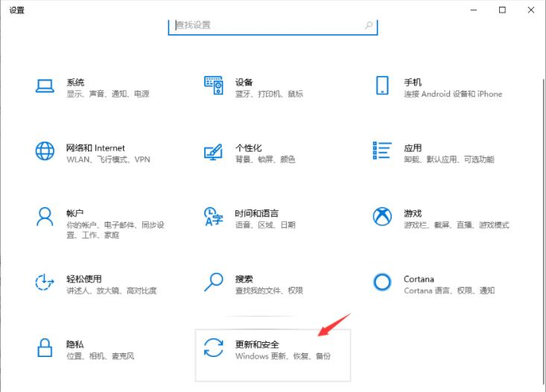The width and height of the screenshot is (546, 392).
Task: Click the 卸载、默认应用、可选功能 description
Action: point(449,159)
